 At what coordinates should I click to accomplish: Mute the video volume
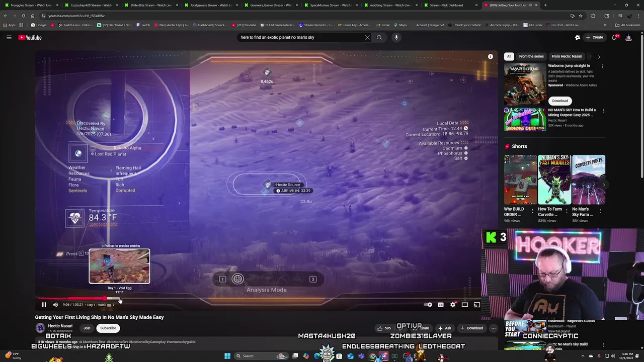[x=55, y=305]
